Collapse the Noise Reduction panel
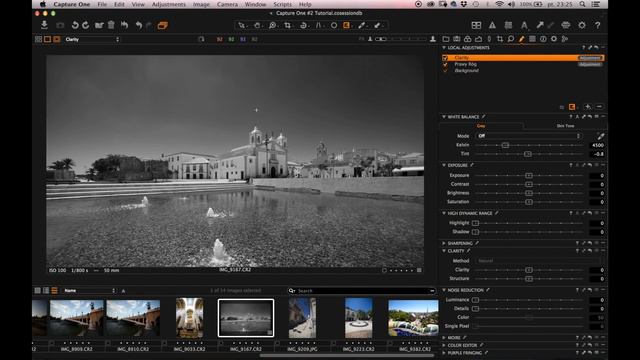This screenshot has width=640, height=360. pyautogui.click(x=444, y=290)
